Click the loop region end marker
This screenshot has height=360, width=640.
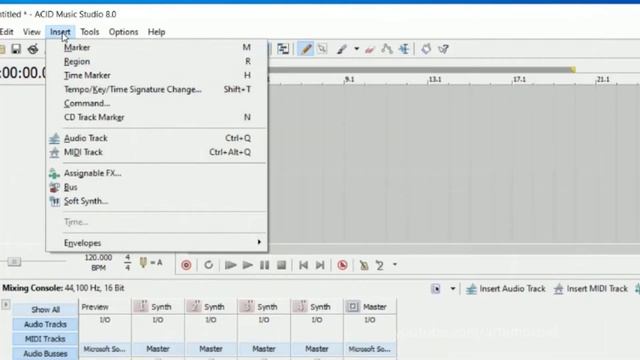tap(573, 70)
